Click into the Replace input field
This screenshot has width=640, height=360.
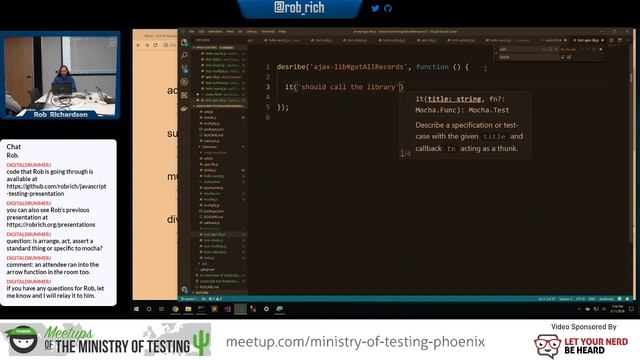[529, 57]
